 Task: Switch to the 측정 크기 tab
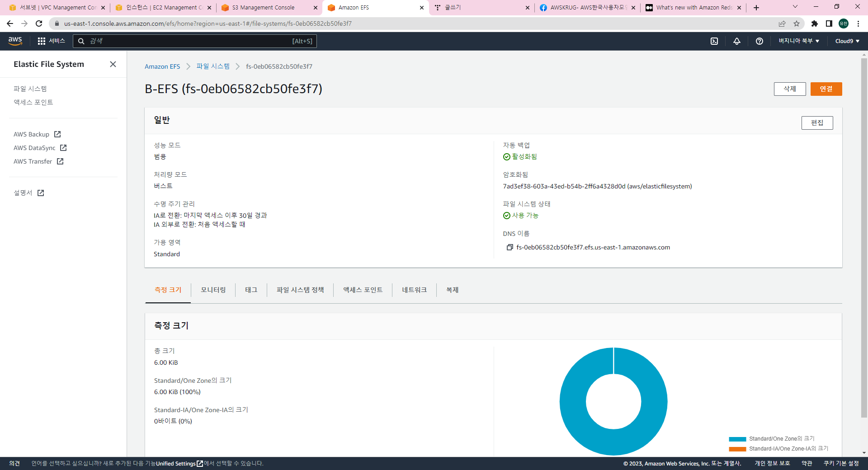pyautogui.click(x=168, y=290)
